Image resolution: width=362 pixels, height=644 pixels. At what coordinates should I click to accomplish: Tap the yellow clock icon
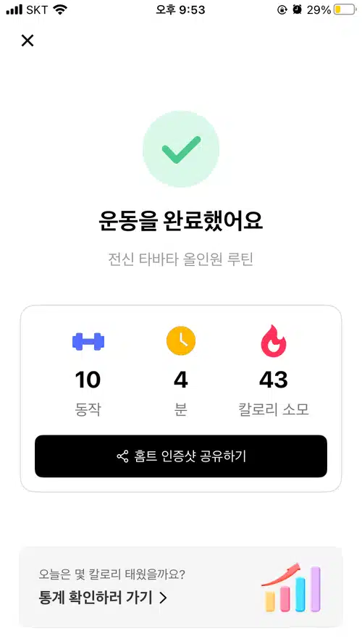coord(181,341)
